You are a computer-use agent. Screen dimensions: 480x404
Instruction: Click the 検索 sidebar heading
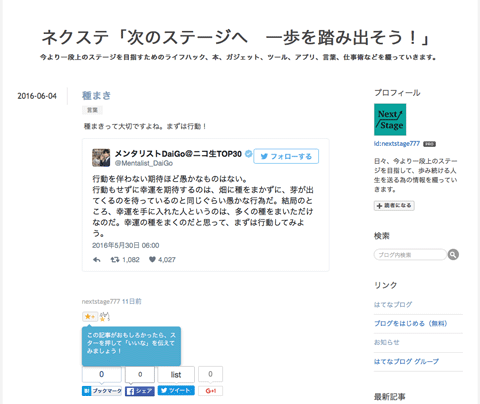pyautogui.click(x=382, y=236)
